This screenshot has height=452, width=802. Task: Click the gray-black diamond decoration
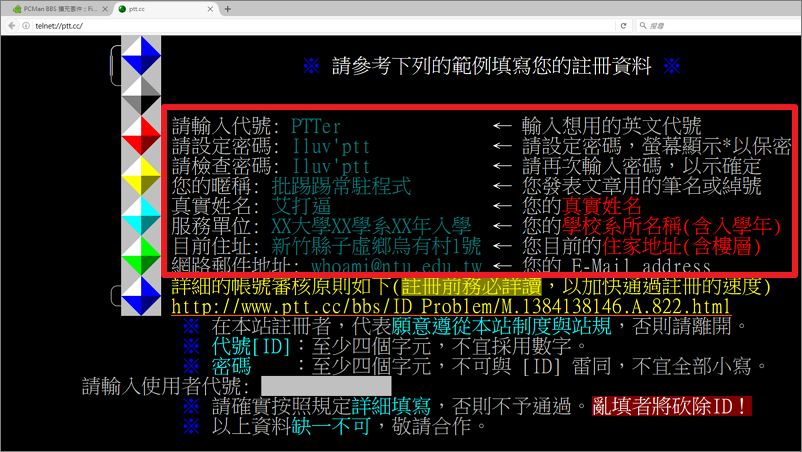pos(141,96)
